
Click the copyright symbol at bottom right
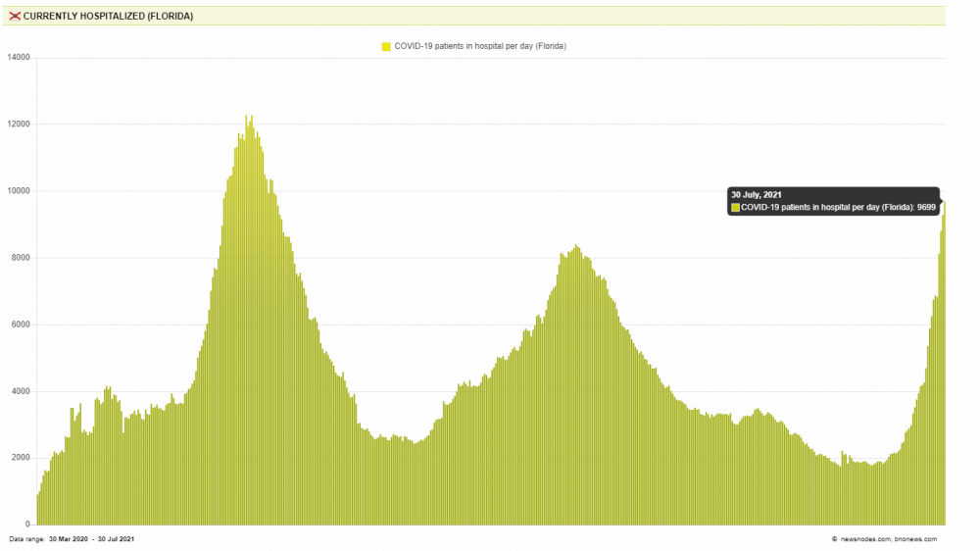click(x=834, y=539)
